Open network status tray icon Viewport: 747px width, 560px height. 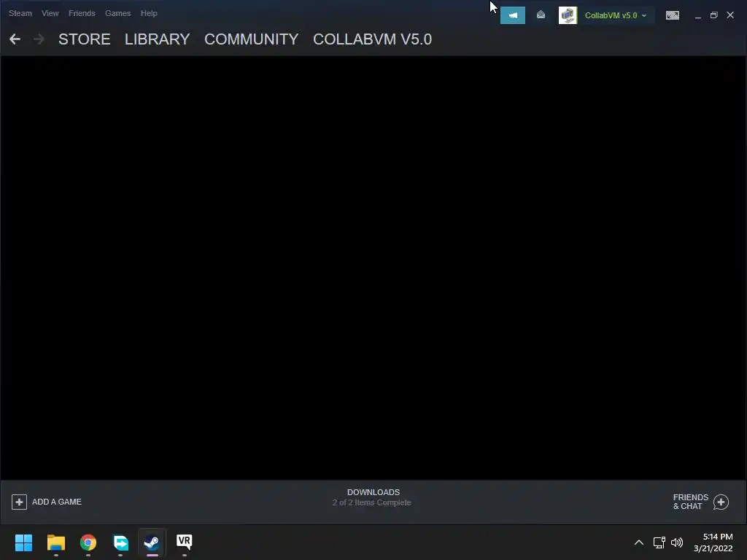659,542
